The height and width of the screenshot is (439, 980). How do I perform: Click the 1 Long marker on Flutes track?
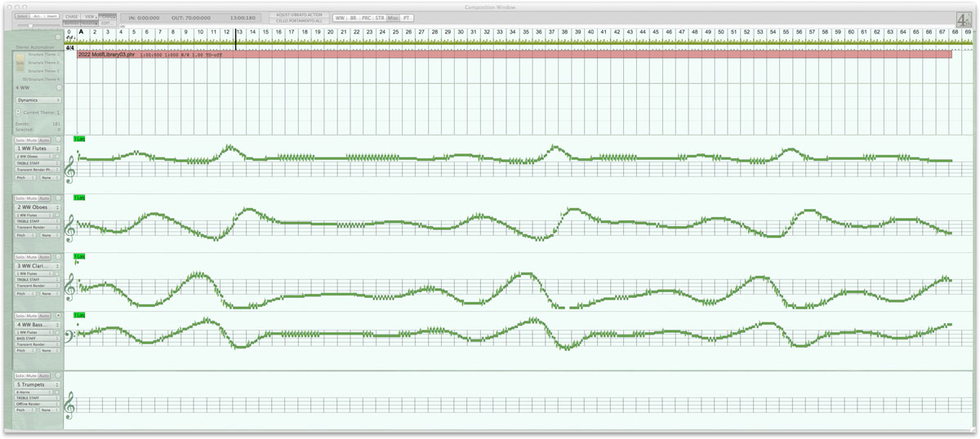pos(79,139)
